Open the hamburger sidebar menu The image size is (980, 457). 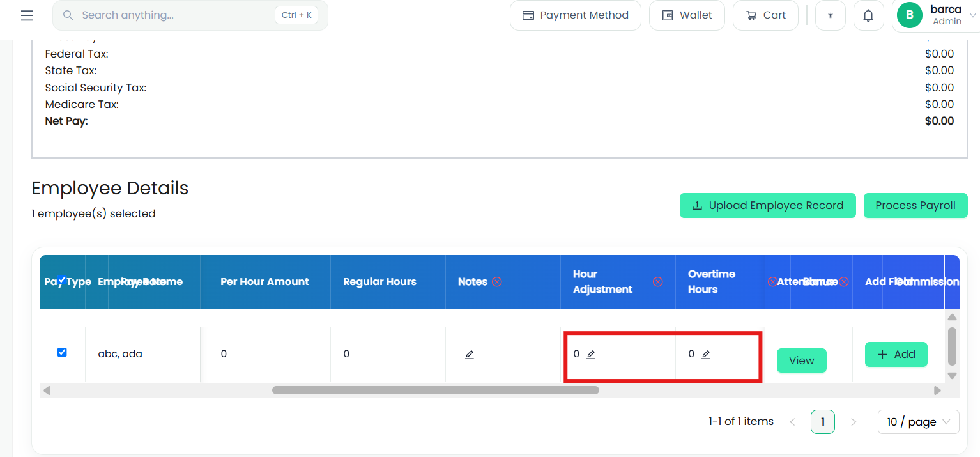(x=27, y=15)
